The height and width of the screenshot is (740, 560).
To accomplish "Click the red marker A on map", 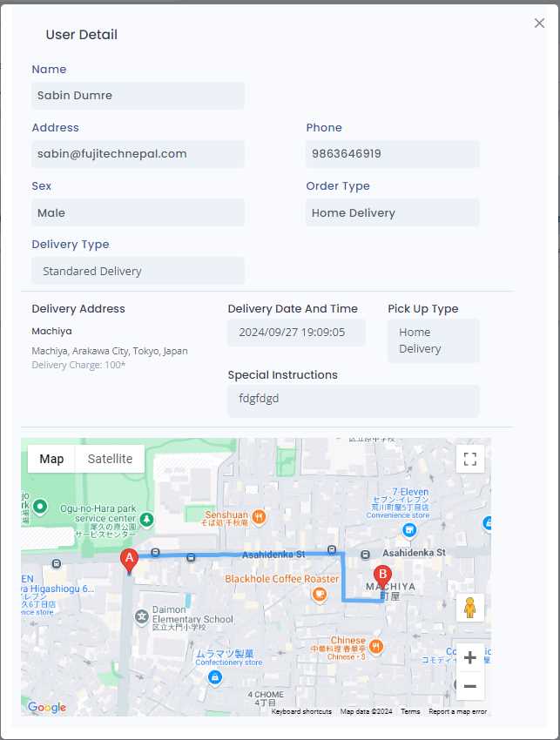I will [130, 561].
